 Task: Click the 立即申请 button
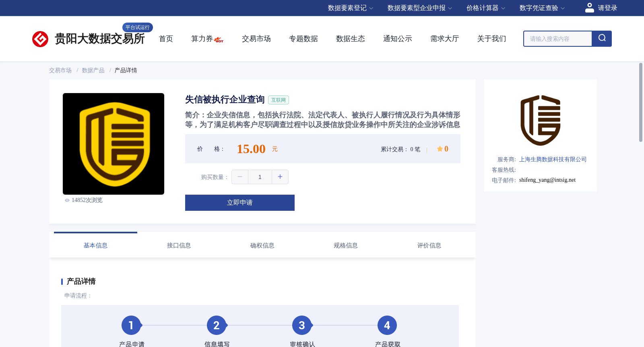240,203
